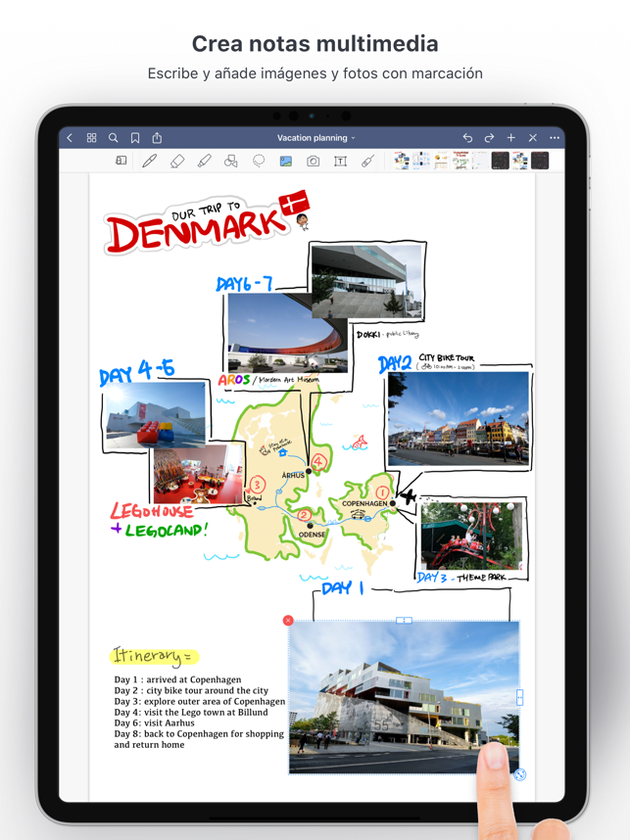Viewport: 630px width, 840px height.
Task: Tap the "Crea notas multimedia" headline
Action: click(315, 43)
